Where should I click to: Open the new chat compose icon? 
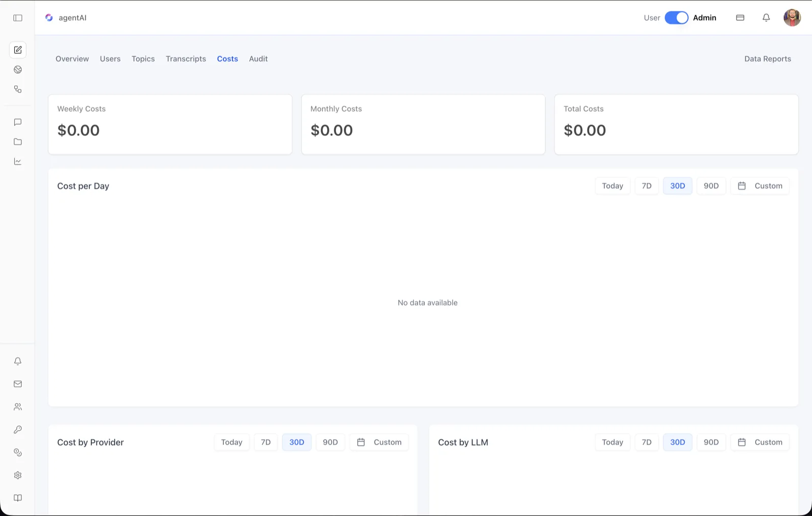18,50
